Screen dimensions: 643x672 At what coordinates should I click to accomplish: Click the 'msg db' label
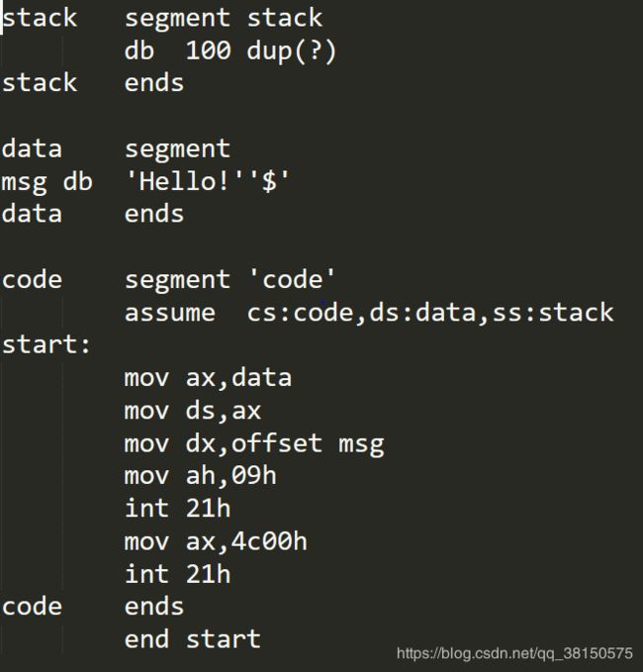[x=47, y=182]
